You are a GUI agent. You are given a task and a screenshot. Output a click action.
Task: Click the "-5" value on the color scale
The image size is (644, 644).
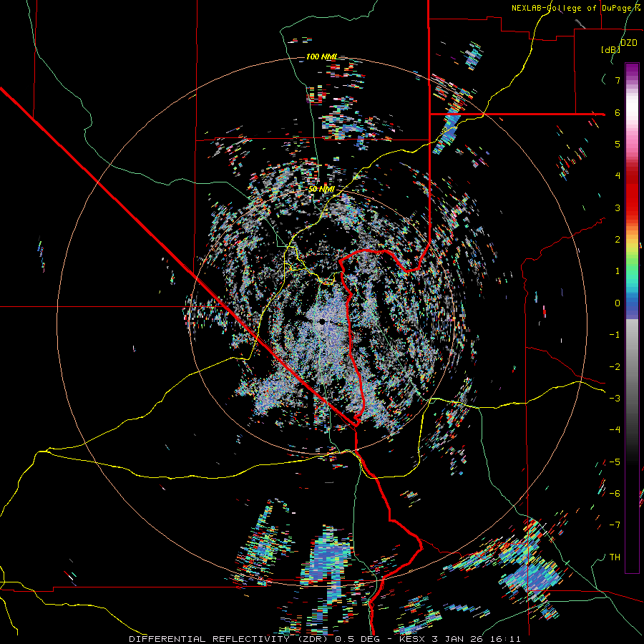point(615,462)
